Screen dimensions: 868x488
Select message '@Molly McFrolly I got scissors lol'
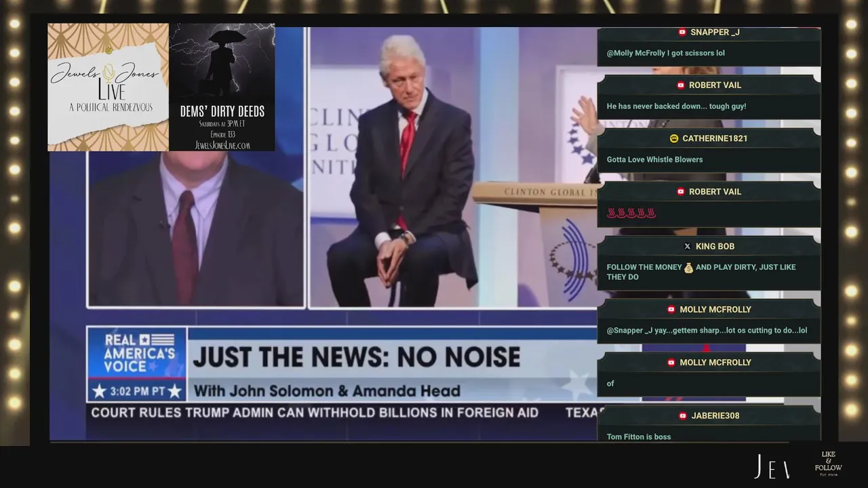666,53
